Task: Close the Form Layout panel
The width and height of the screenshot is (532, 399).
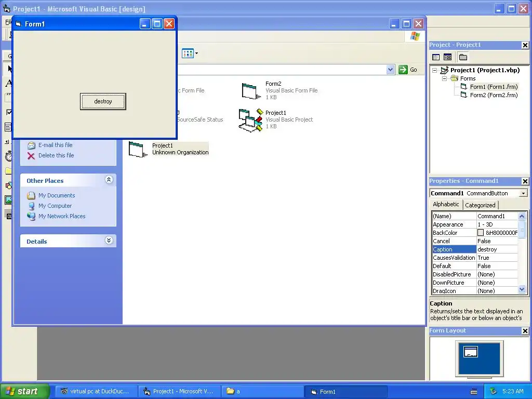Action: click(x=525, y=331)
